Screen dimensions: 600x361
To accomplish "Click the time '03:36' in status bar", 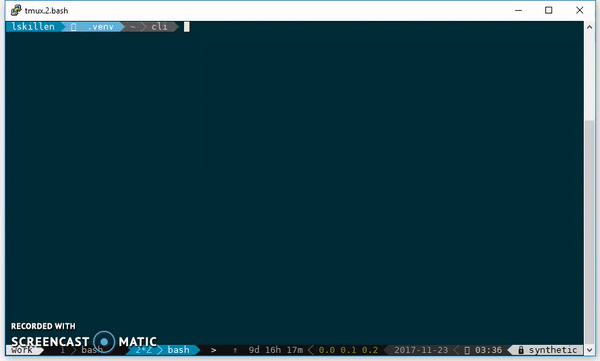I will coord(488,350).
